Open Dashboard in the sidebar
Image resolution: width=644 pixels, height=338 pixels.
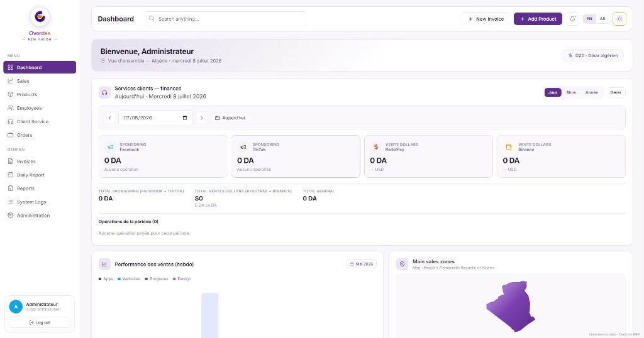40,67
